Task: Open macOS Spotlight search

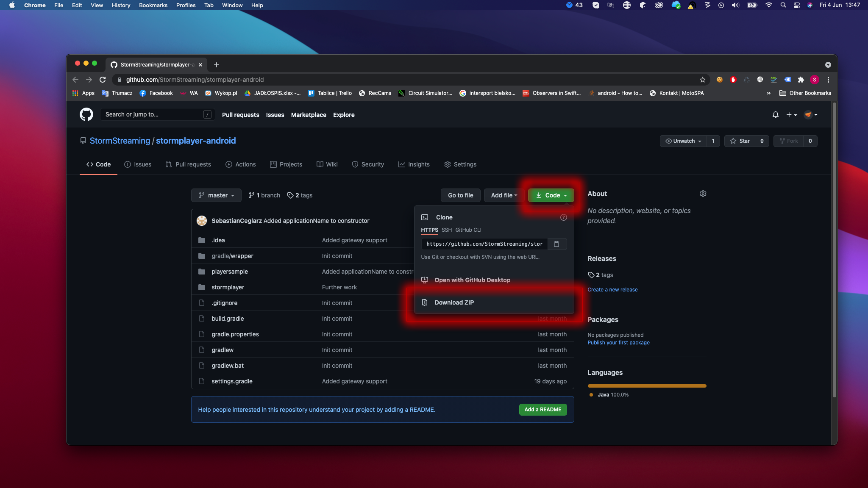Action: coord(783,5)
